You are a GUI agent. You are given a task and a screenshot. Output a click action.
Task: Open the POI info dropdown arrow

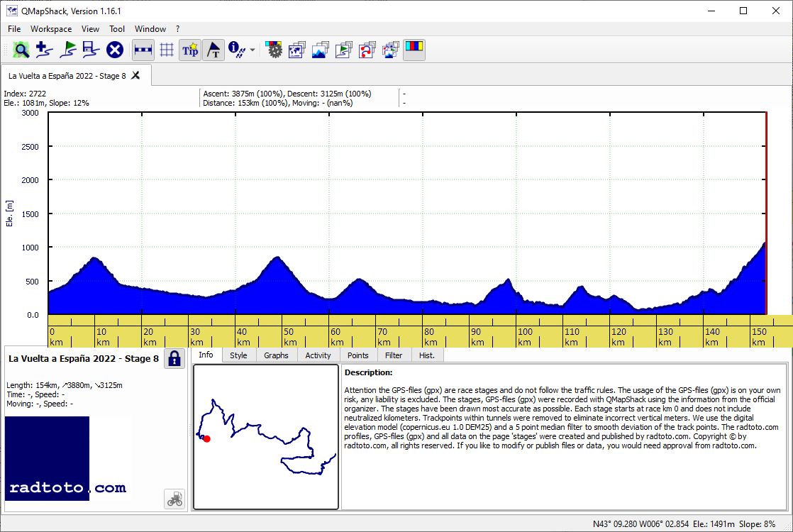253,50
